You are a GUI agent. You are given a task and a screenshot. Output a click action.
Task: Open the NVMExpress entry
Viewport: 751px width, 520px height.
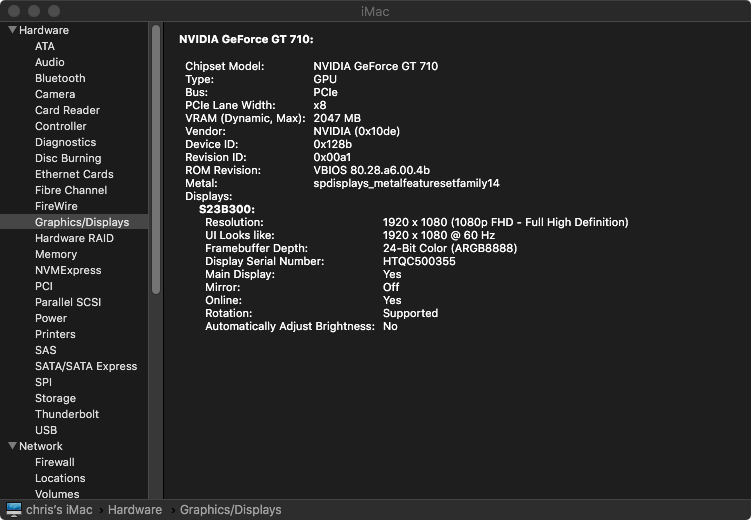[68, 270]
